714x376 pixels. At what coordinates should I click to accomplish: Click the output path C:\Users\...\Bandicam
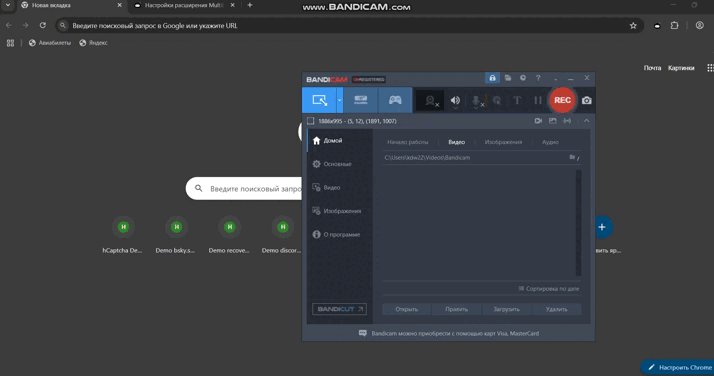click(427, 158)
